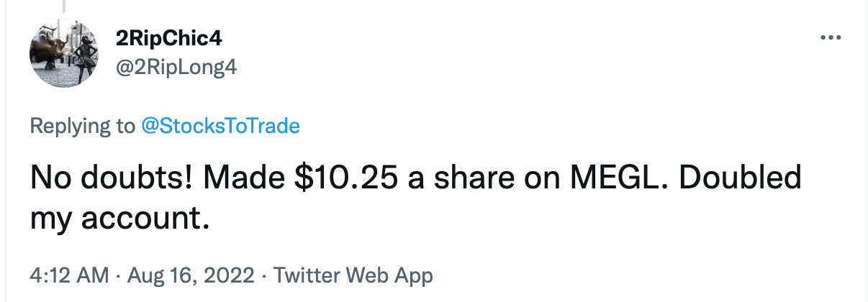Open the three-dot more options menu
The width and height of the screenshot is (868, 302).
(831, 37)
